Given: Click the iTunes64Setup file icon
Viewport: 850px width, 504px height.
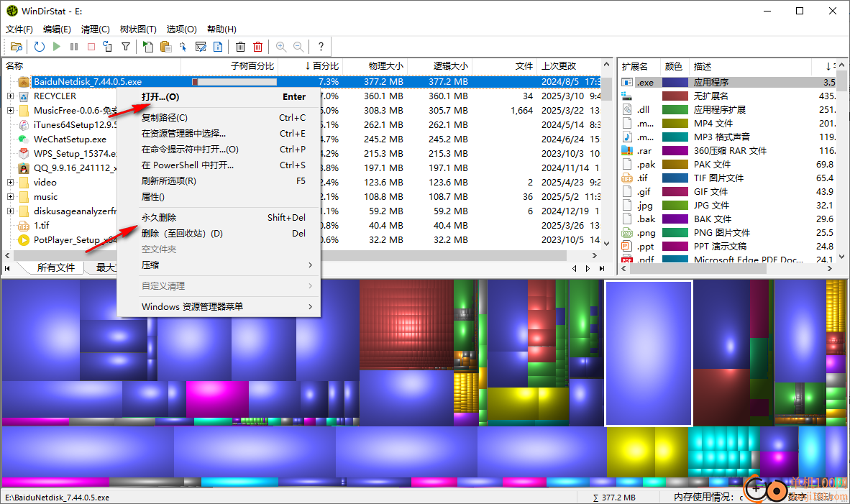Looking at the screenshot, I should click(x=24, y=124).
